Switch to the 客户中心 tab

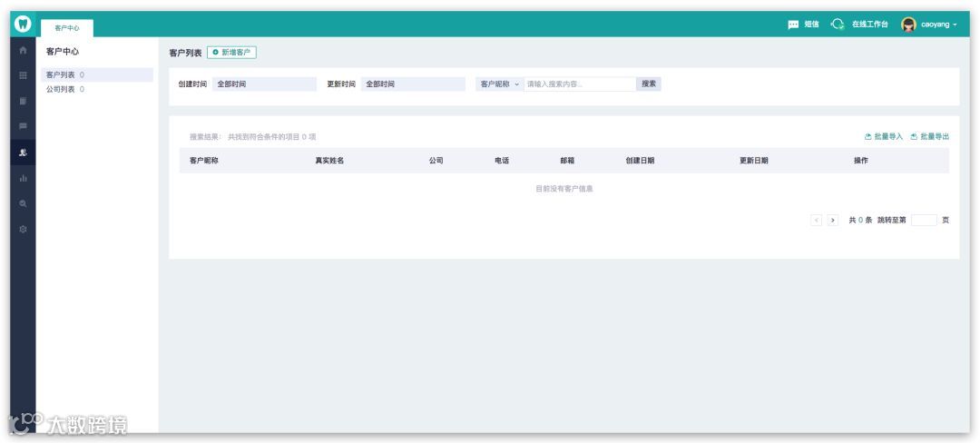67,28
